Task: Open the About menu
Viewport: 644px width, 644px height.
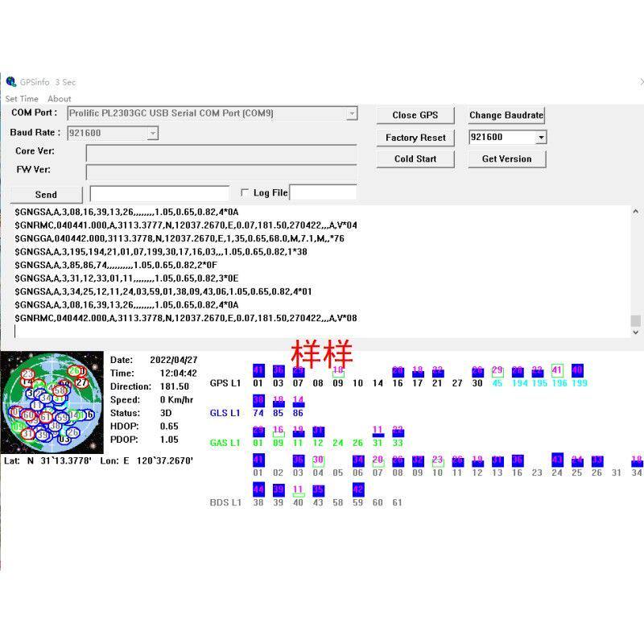Action: 59,98
